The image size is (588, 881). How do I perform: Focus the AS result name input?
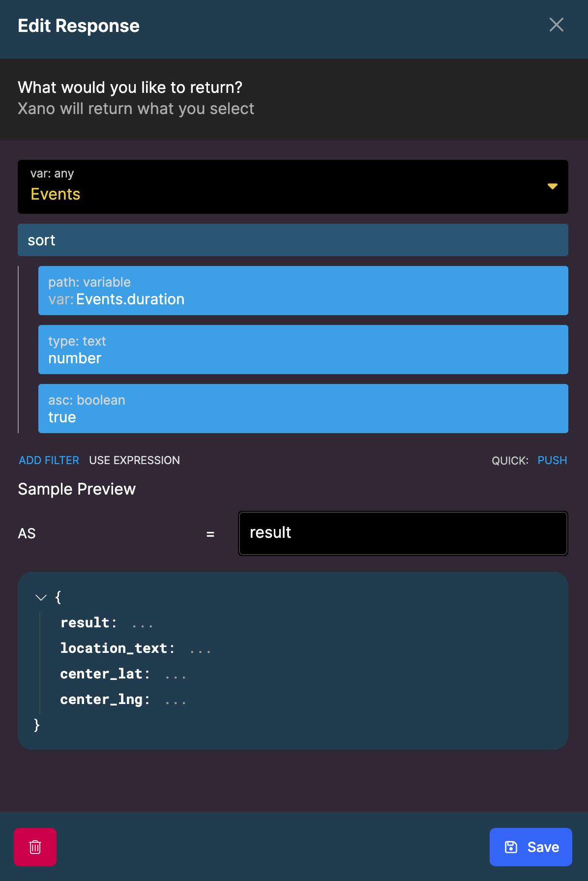[403, 533]
